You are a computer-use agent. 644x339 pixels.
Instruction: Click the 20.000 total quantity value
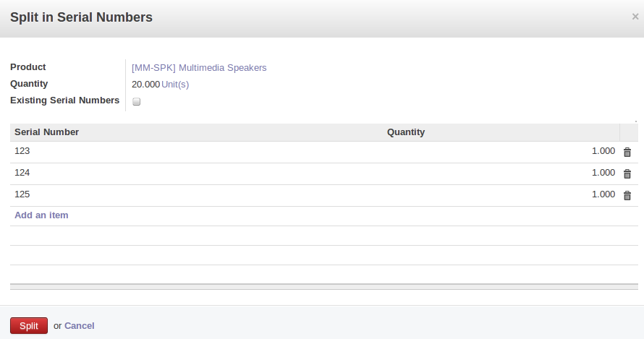145,85
